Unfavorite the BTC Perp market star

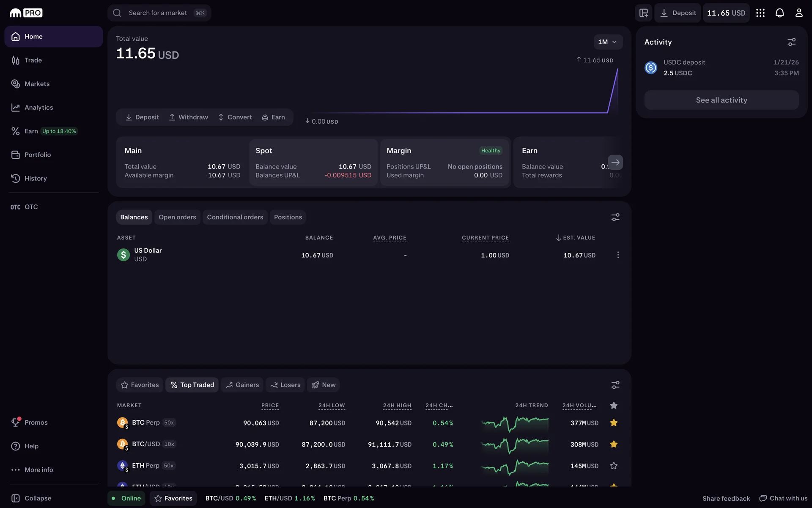click(x=614, y=423)
